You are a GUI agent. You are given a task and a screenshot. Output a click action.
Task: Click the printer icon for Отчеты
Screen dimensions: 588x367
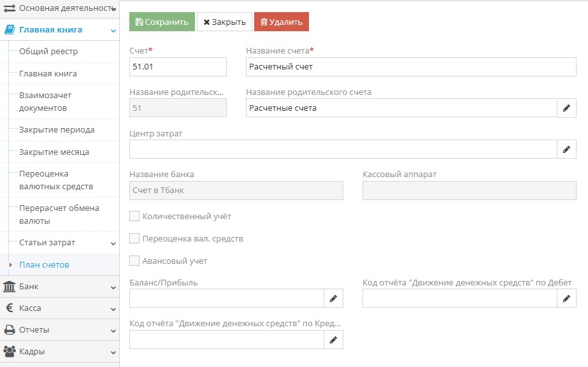tap(10, 330)
